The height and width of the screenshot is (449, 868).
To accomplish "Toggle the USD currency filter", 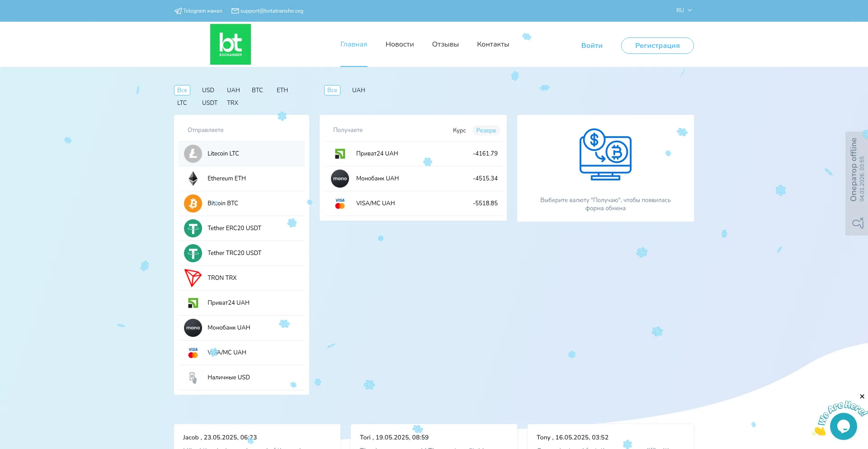I will tap(208, 90).
